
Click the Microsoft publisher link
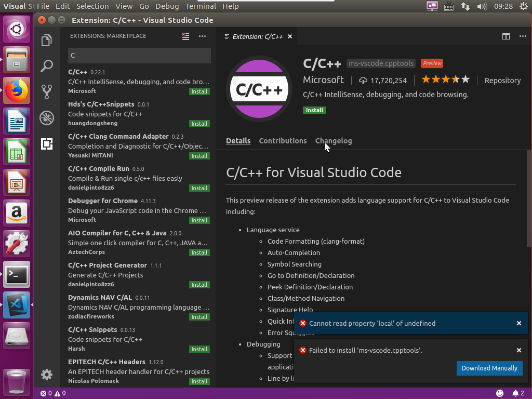(x=323, y=80)
